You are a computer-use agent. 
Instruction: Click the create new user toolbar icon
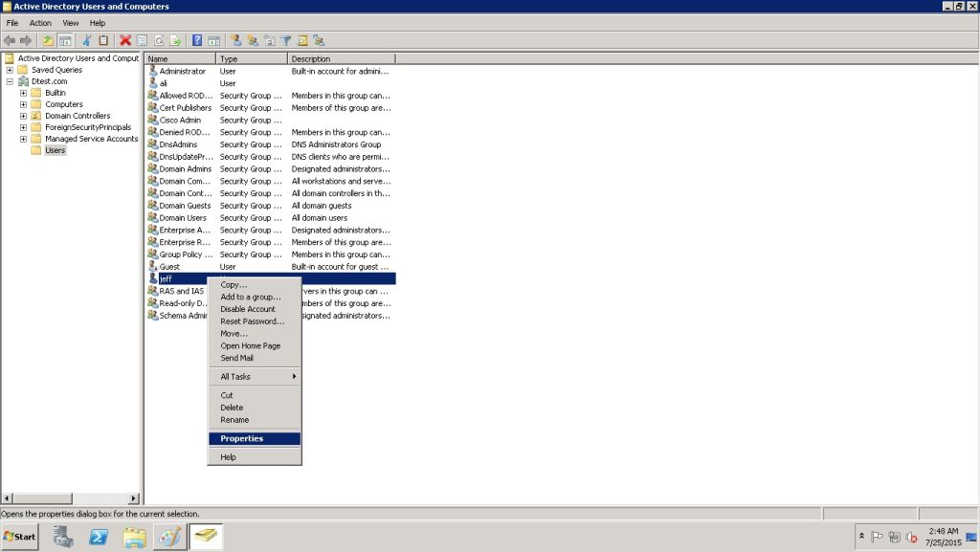click(x=236, y=40)
